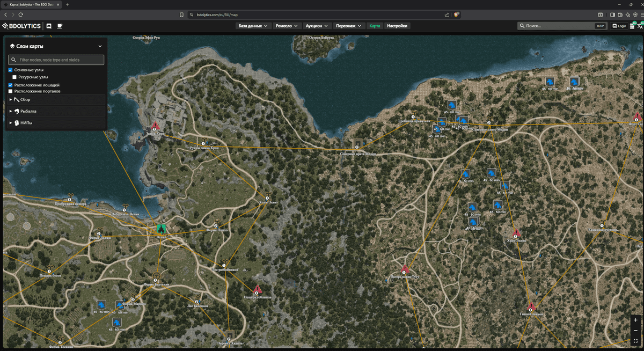The height and width of the screenshot is (351, 644).
Task: Collapse the Слои карты panel with its chevron
Action: tap(100, 46)
